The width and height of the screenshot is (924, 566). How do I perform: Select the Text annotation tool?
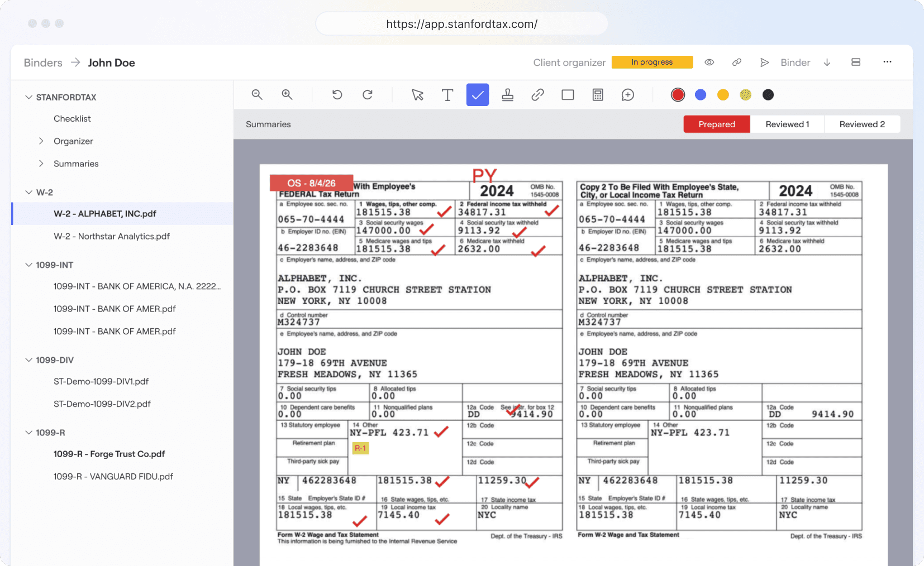pyautogui.click(x=447, y=95)
